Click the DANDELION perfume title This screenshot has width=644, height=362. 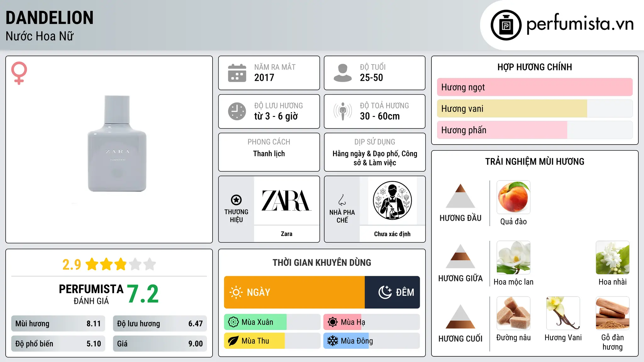point(50,18)
